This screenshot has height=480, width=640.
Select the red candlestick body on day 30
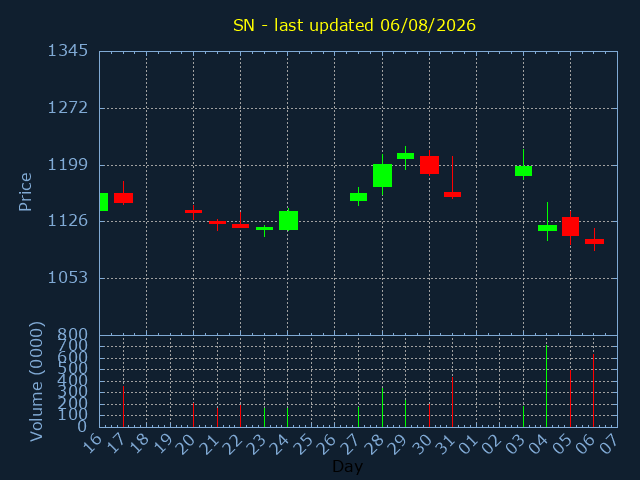click(x=429, y=165)
